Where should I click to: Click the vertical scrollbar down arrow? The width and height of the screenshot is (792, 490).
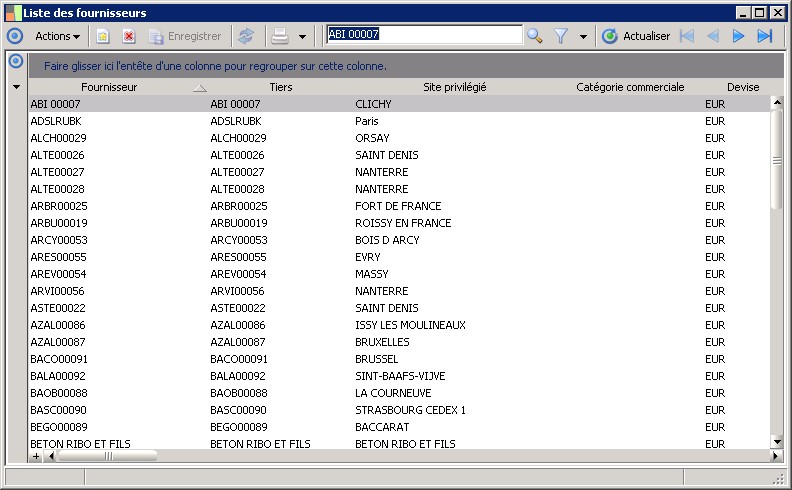[777, 442]
